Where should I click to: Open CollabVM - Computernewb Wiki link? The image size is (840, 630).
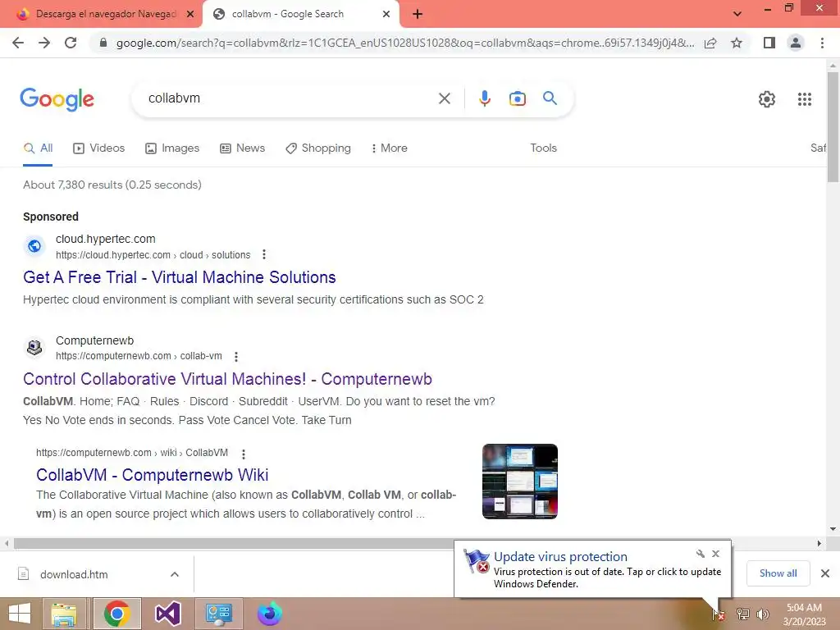[152, 475]
